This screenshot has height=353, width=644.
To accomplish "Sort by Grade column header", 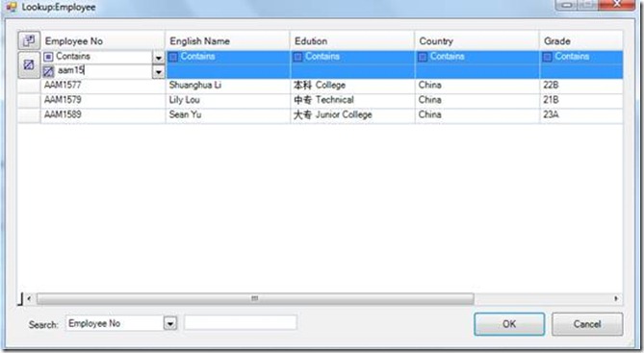I will (581, 41).
